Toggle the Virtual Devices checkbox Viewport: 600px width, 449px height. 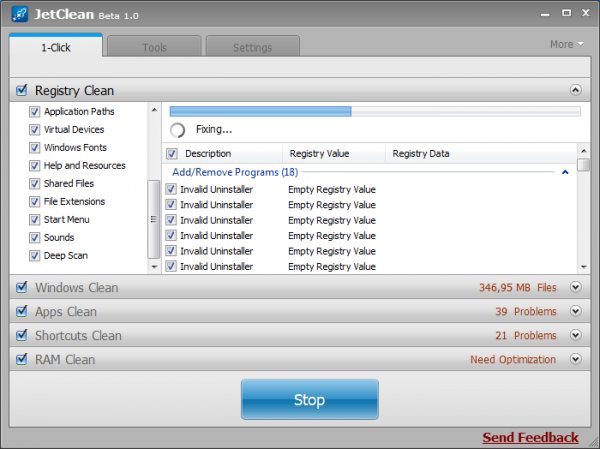[34, 130]
